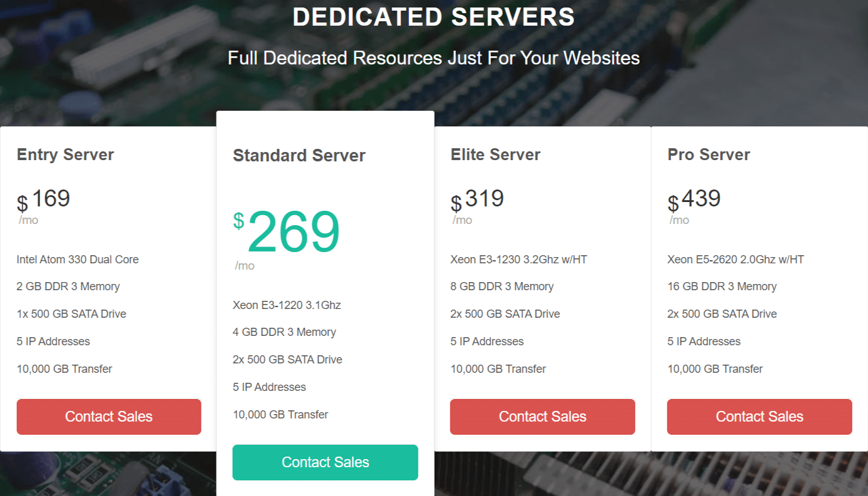Click 1x 500 GB SATA Drive text
The image size is (868, 496).
click(x=71, y=314)
